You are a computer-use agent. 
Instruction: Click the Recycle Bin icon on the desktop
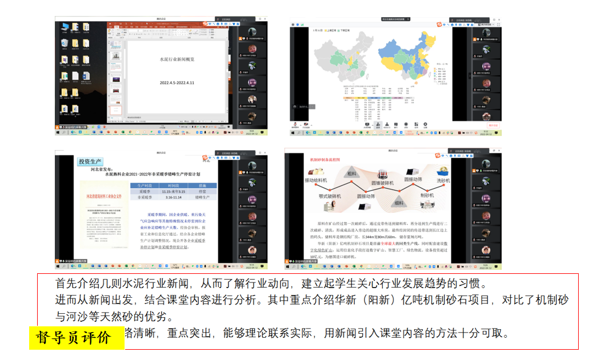point(63,44)
